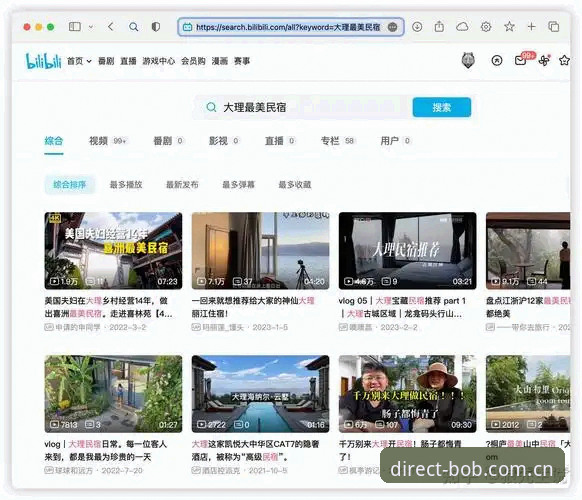Image resolution: width=582 pixels, height=500 pixels.
Task: Open the browser downloads icon
Action: 417,27
